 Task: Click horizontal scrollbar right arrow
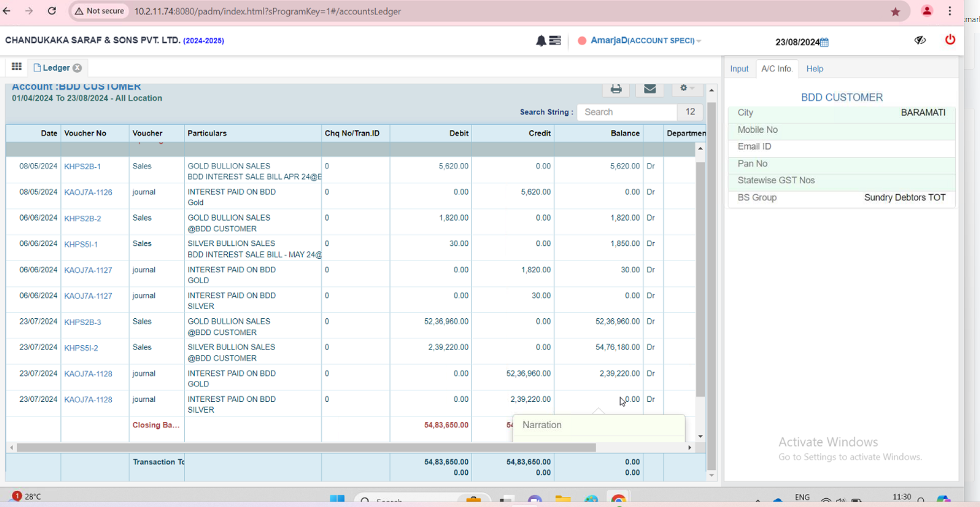[689, 447]
